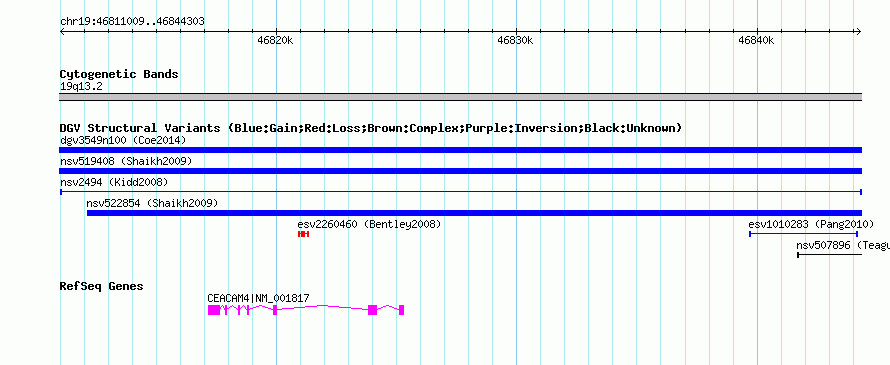Click the chr19:46811009..46844303 coordinate label
The height and width of the screenshot is (365, 890).
coord(132,22)
